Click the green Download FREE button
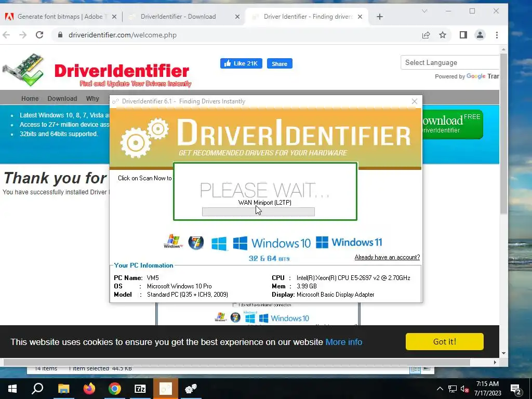Viewport: 532px width, 399px height. 453,124
